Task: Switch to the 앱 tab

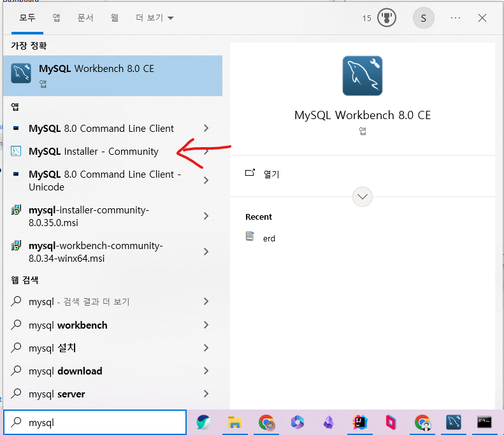Action: point(56,18)
